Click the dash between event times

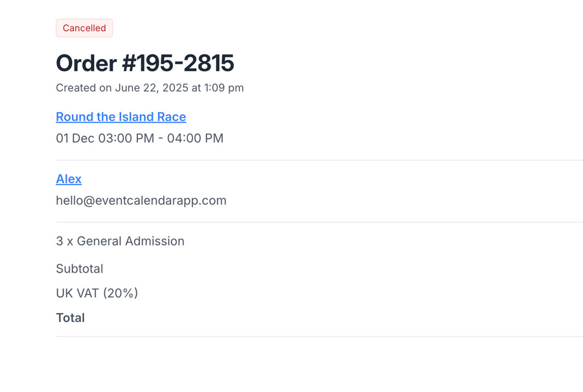[161, 138]
